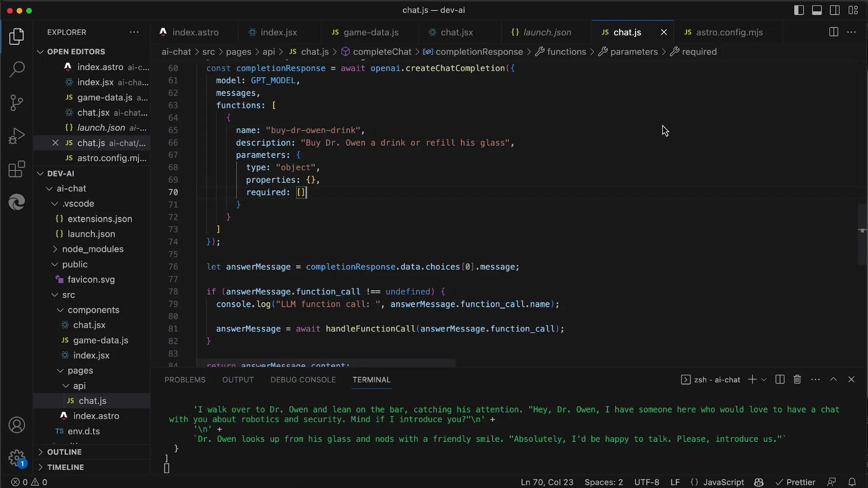Open the Source Control view
Image resolution: width=868 pixels, height=488 pixels.
click(x=17, y=103)
